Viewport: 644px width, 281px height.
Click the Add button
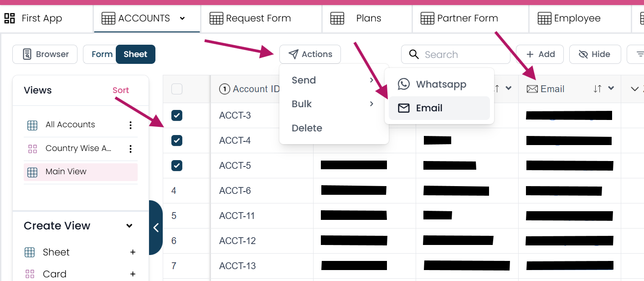point(540,54)
